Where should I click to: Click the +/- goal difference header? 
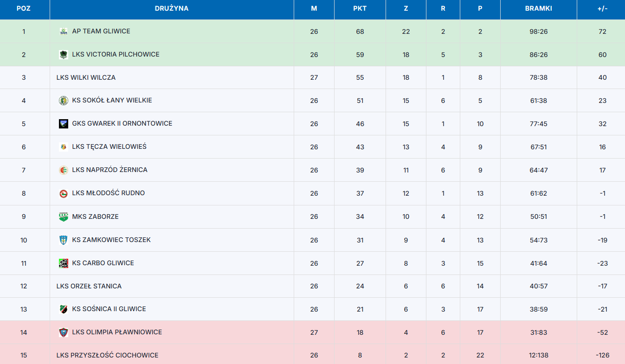(x=602, y=9)
